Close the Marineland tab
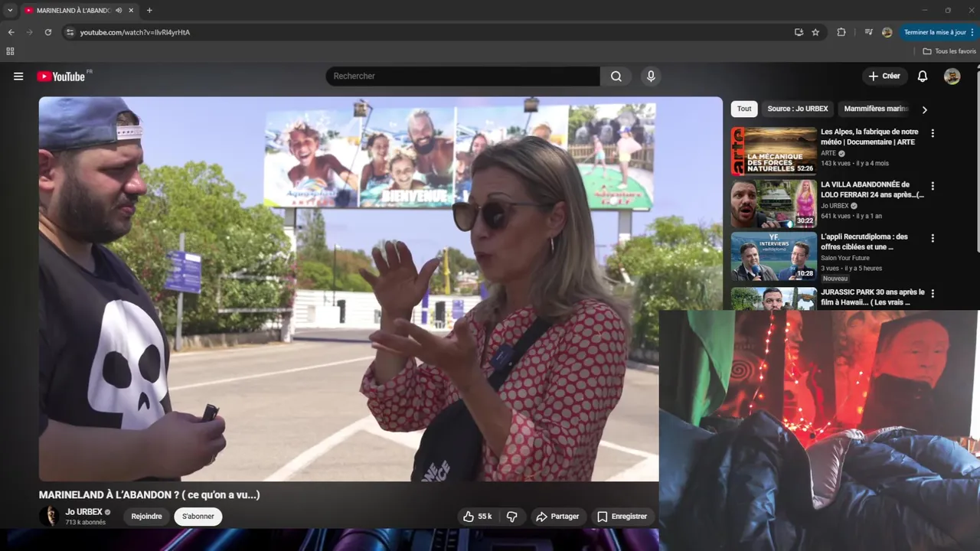 [x=131, y=11]
